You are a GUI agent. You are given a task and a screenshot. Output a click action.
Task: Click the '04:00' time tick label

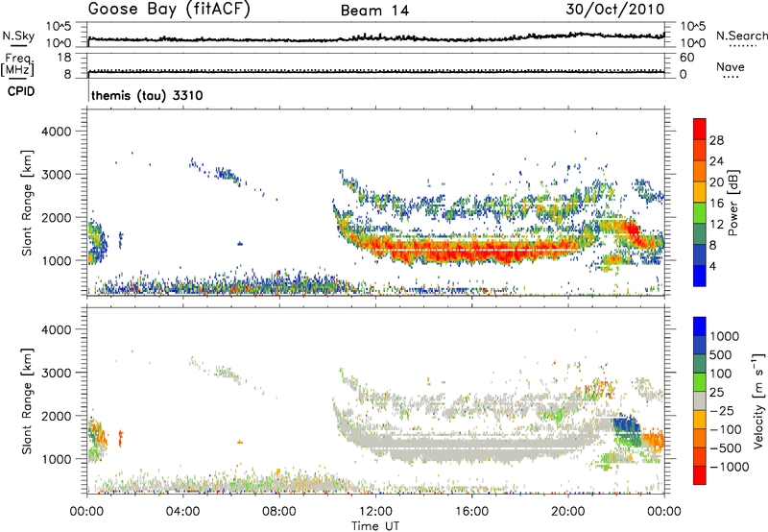pos(182,512)
